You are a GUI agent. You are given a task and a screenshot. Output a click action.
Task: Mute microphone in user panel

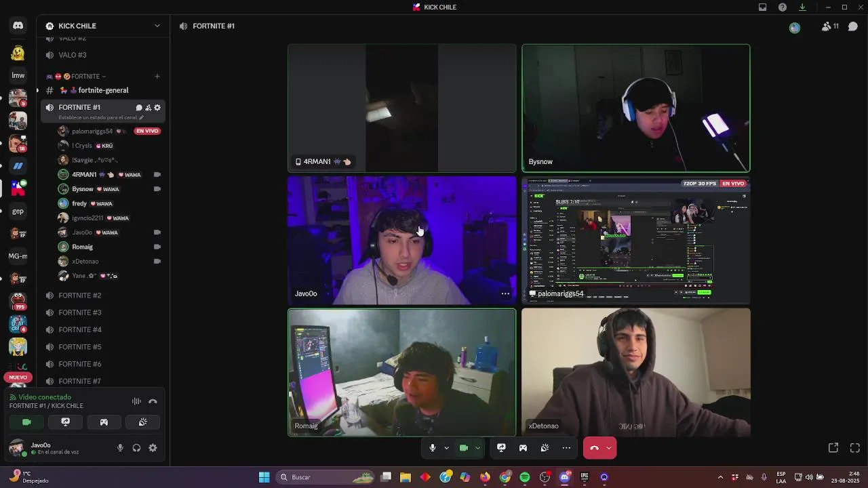tap(120, 448)
